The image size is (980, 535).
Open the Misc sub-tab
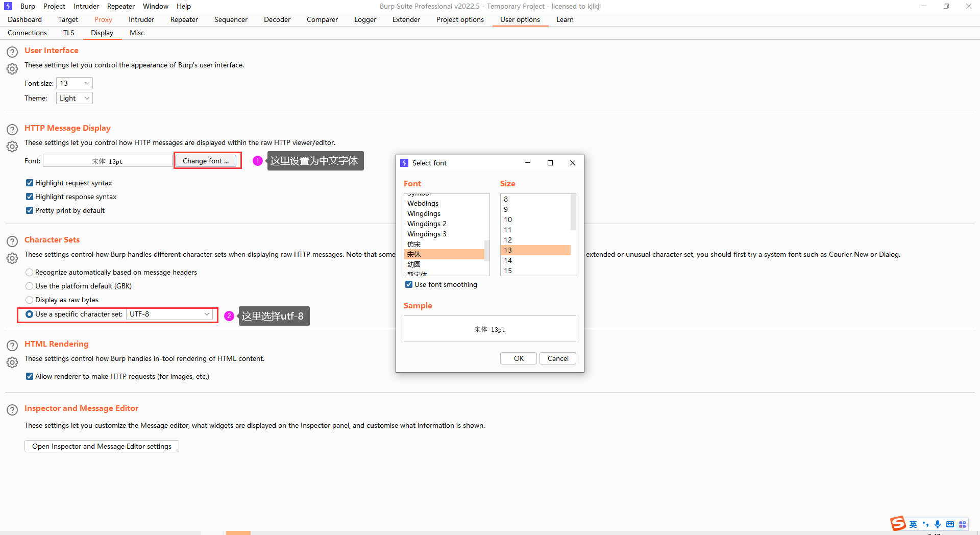pyautogui.click(x=137, y=33)
